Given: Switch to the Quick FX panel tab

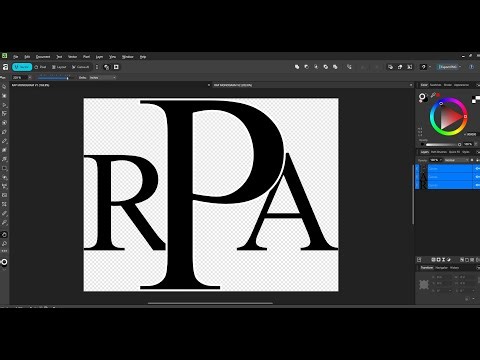Looking at the screenshot, I should click(454, 152).
